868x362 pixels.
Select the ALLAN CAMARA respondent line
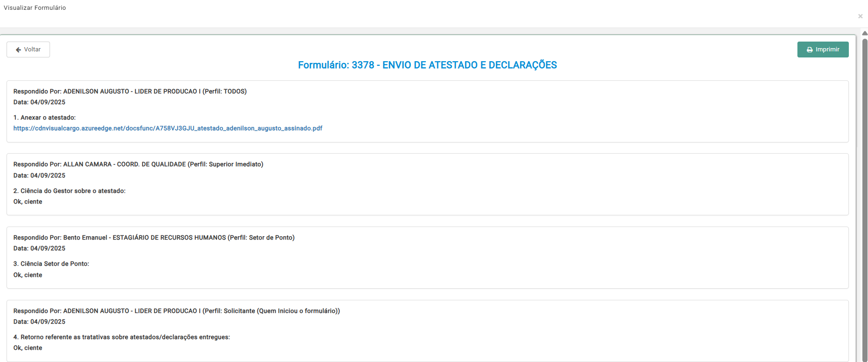click(x=138, y=164)
